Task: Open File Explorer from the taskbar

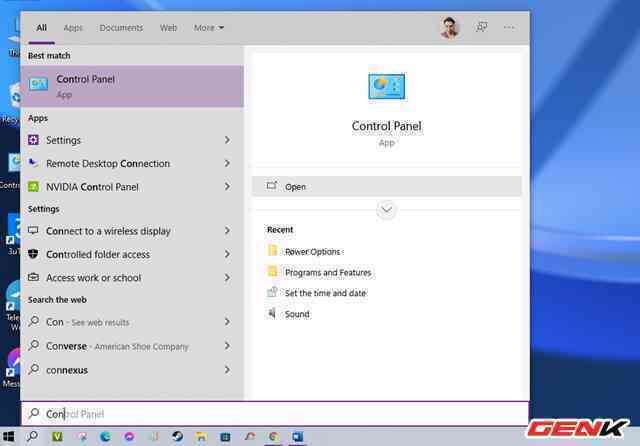Action: (x=201, y=437)
